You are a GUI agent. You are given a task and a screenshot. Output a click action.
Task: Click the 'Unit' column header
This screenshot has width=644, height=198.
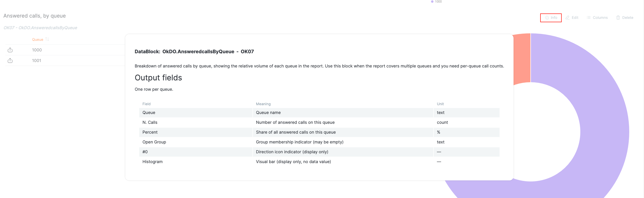tap(440, 104)
